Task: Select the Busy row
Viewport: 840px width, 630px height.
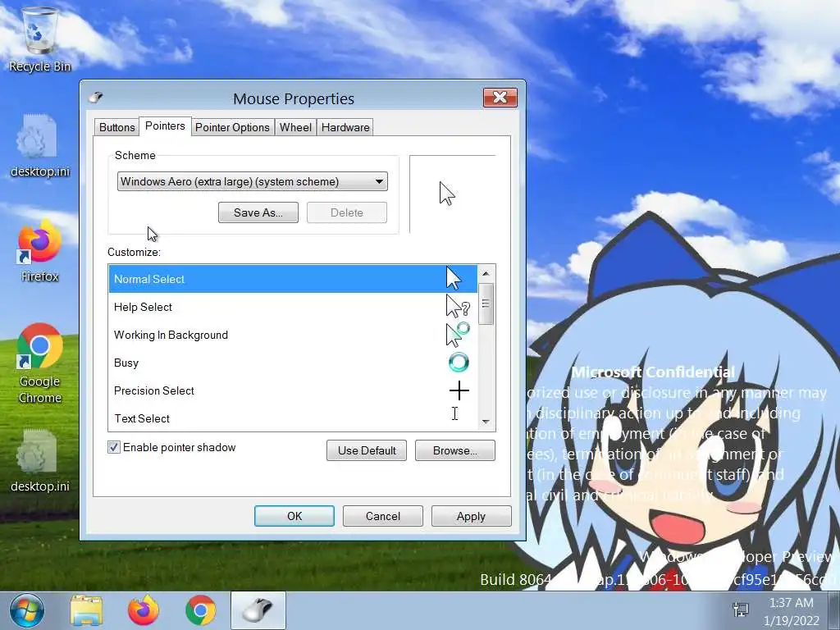Action: click(293, 363)
